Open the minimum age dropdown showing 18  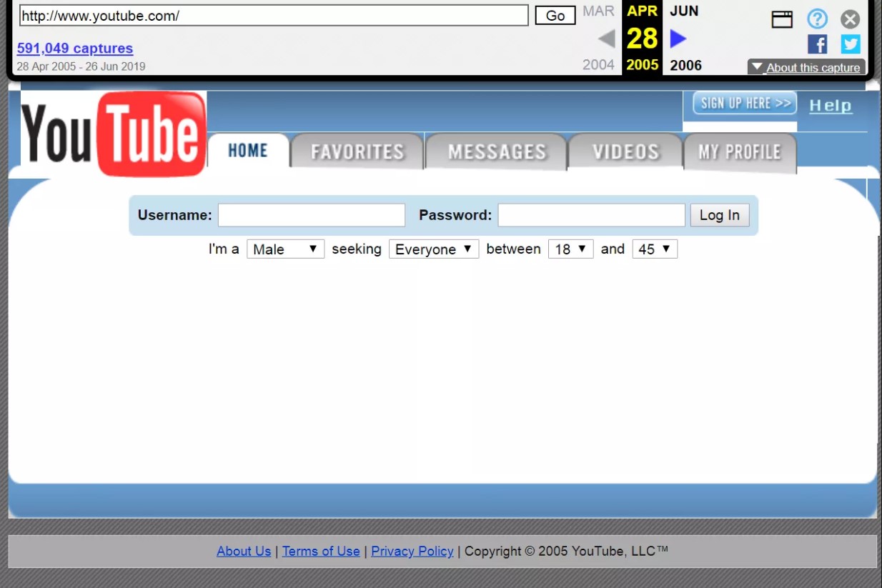[570, 249]
